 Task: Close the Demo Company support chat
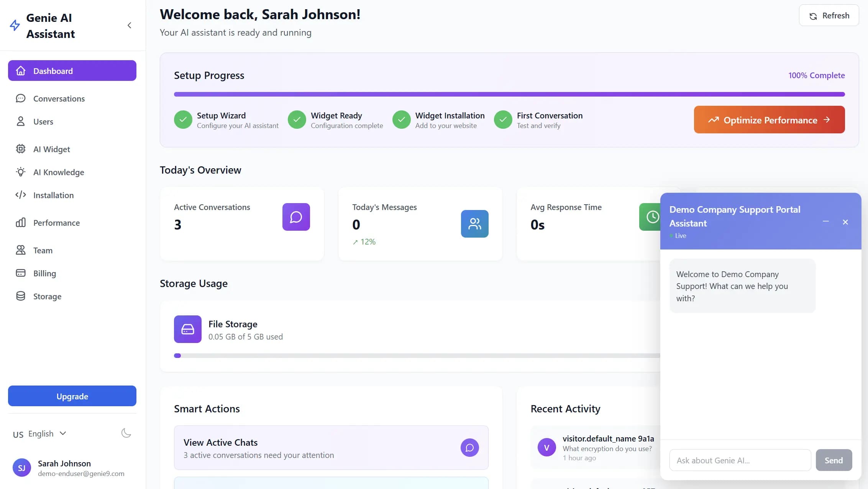pos(845,222)
